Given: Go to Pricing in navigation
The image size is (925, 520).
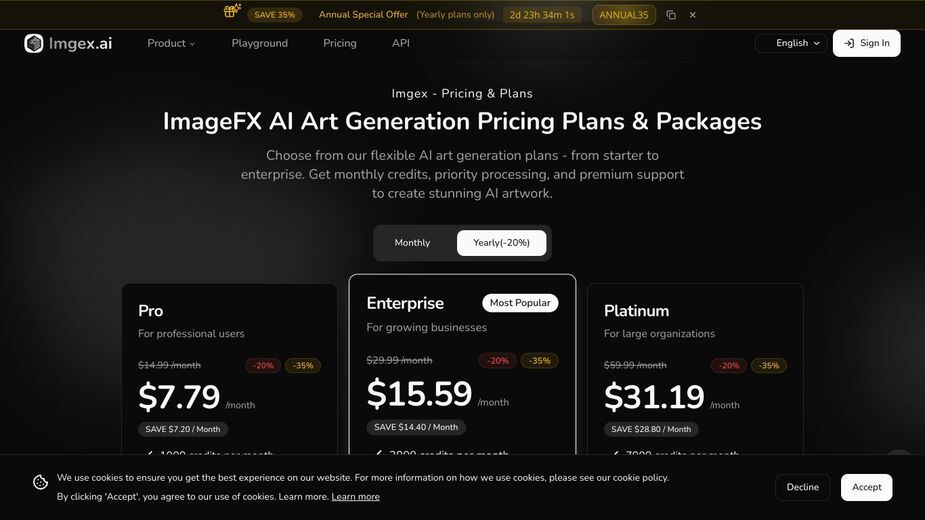Looking at the screenshot, I should 340,43.
